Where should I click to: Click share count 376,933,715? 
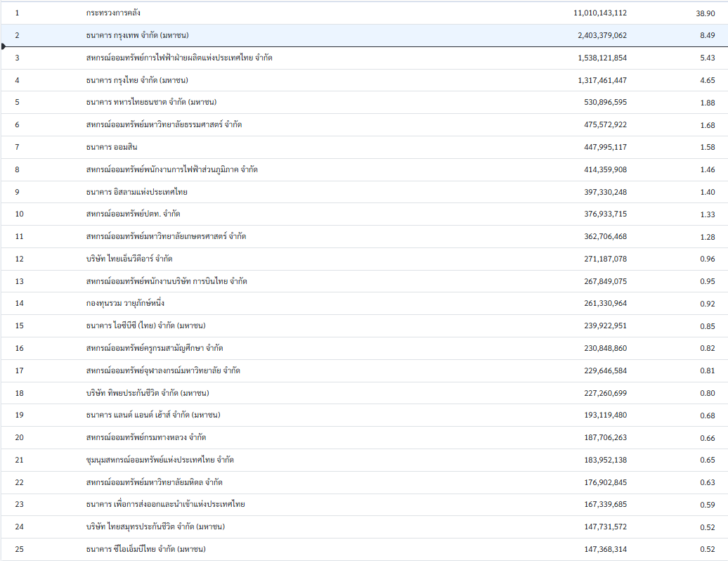coord(606,214)
